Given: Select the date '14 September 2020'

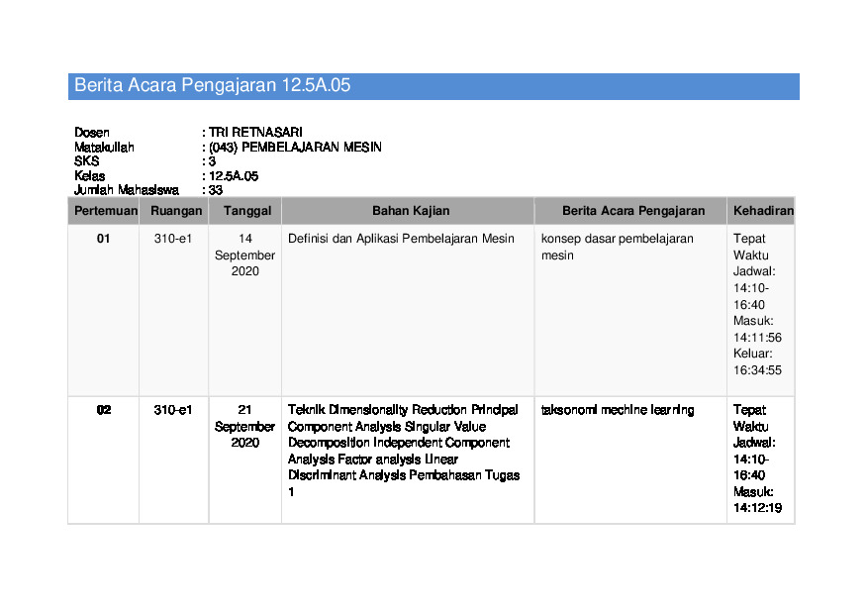Looking at the screenshot, I should pos(244,255).
